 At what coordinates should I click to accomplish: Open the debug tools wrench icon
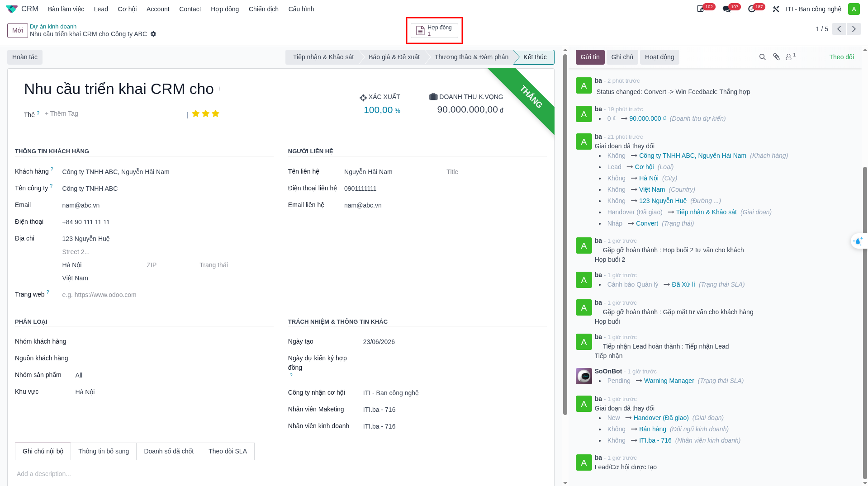click(776, 9)
